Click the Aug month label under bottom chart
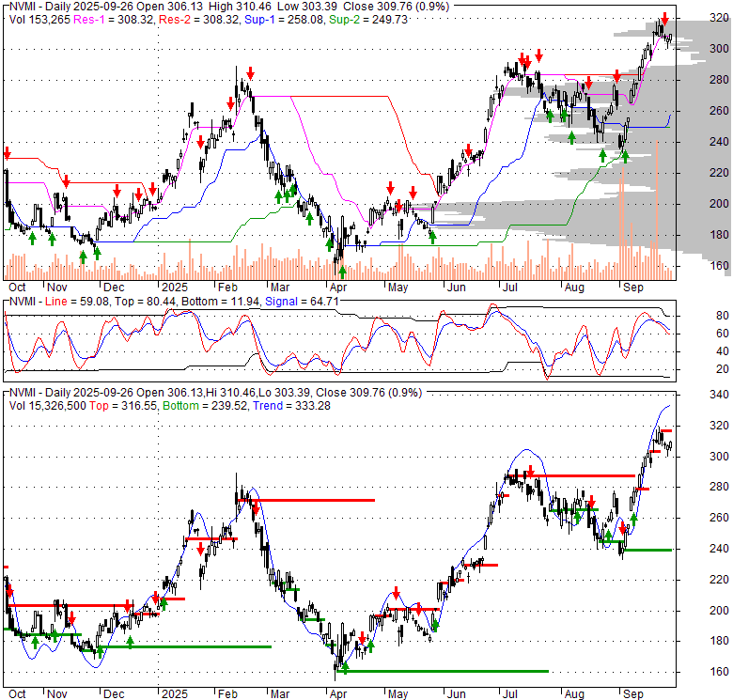The width and height of the screenshot is (733, 700). [x=574, y=694]
